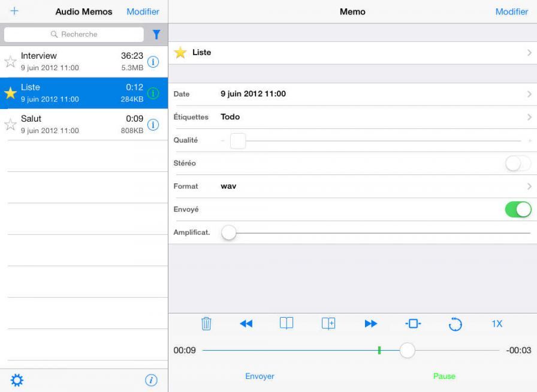
Task: Add a new memo with plus icon
Action: point(14,11)
